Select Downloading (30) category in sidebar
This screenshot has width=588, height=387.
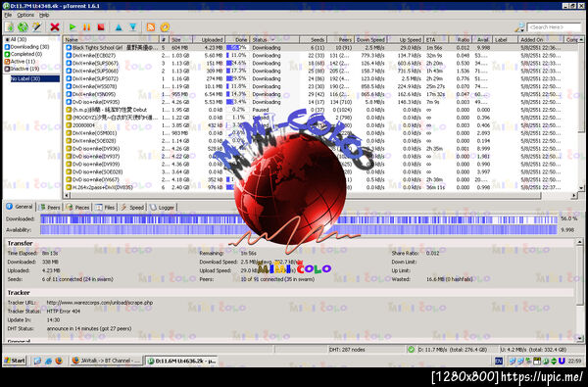pos(26,47)
